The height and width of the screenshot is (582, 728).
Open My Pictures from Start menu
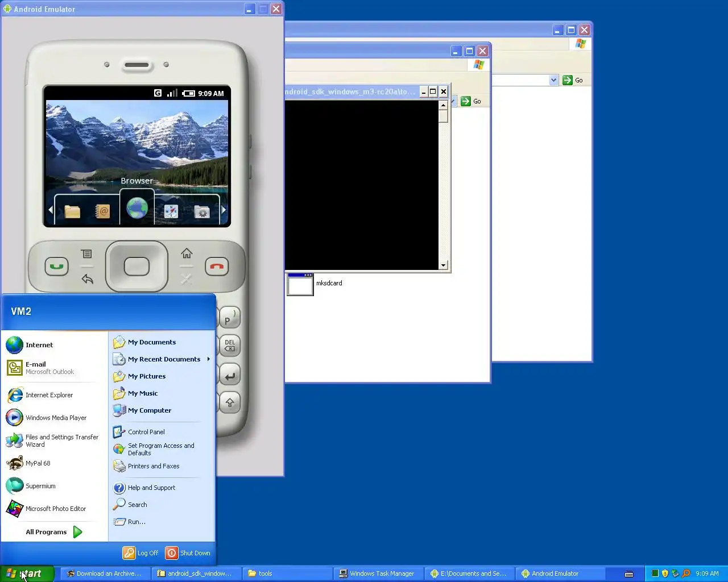pyautogui.click(x=162, y=376)
